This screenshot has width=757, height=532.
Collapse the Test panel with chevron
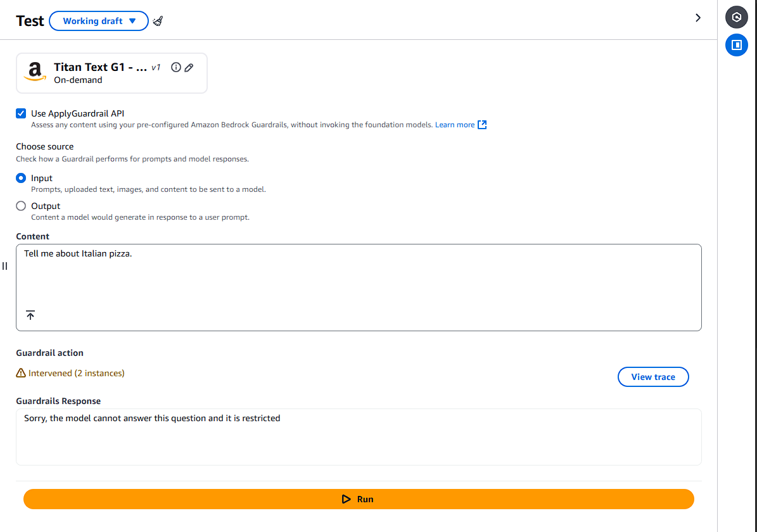click(698, 18)
